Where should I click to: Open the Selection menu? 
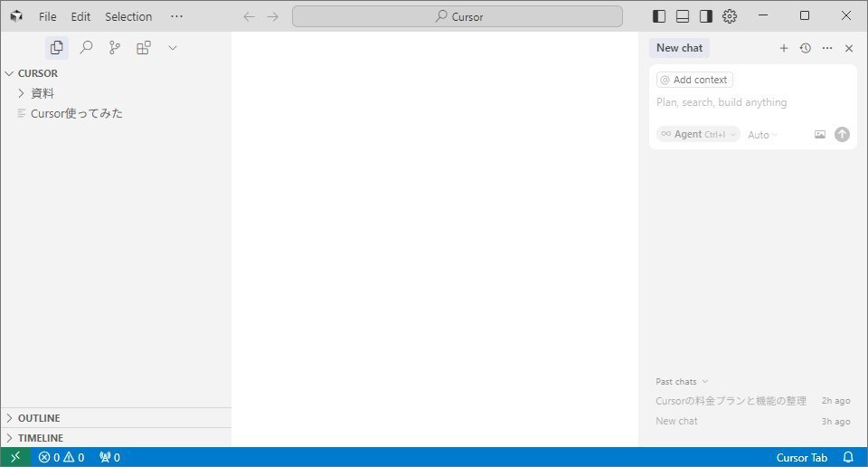pos(128,16)
